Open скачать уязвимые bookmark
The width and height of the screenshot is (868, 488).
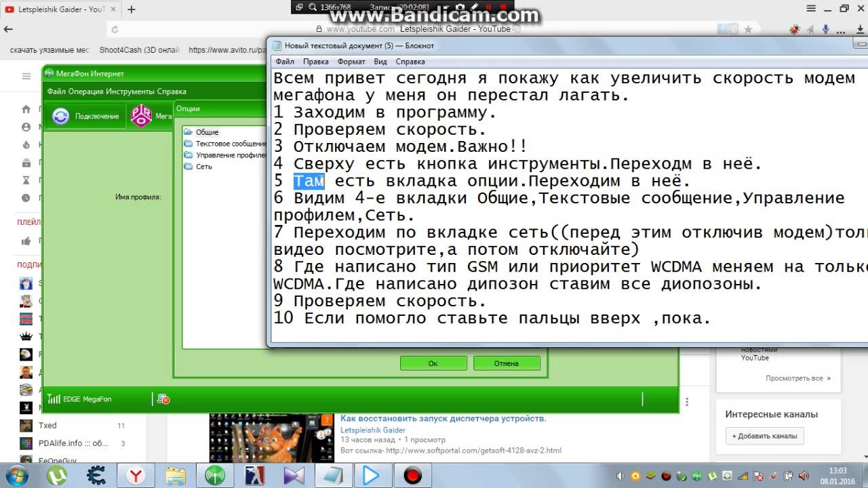pyautogui.click(x=50, y=50)
